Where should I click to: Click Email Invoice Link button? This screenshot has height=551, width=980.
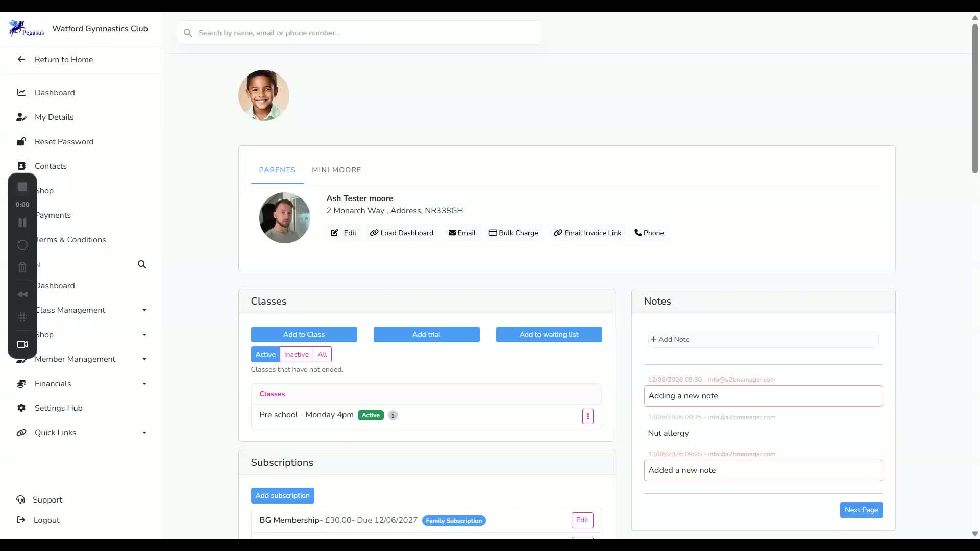pos(587,233)
